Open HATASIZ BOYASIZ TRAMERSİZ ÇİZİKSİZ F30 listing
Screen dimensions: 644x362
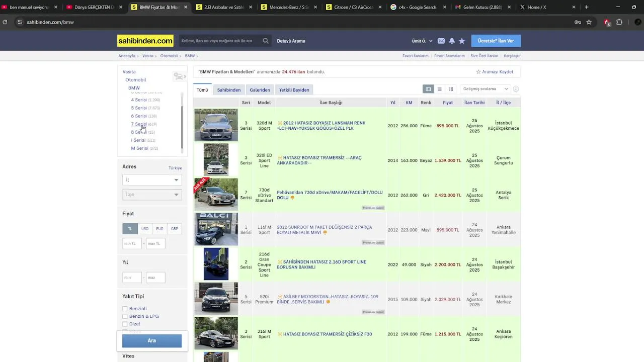(x=328, y=334)
